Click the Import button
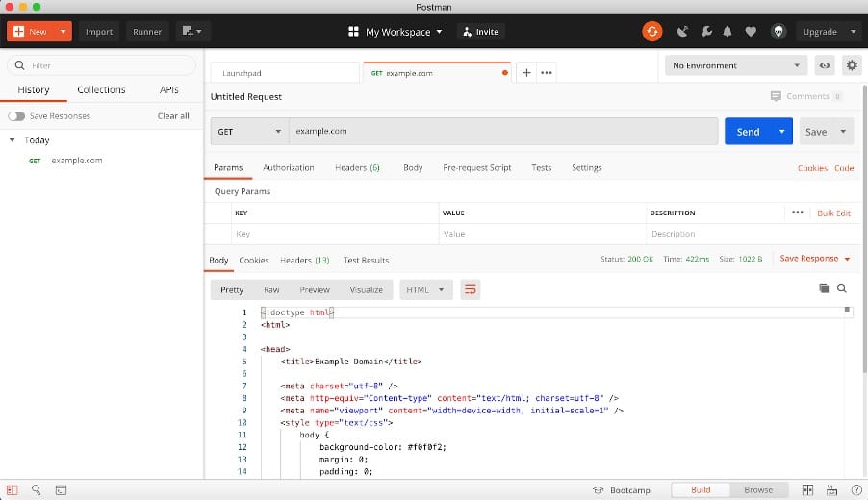This screenshot has height=500, width=868. point(98,32)
